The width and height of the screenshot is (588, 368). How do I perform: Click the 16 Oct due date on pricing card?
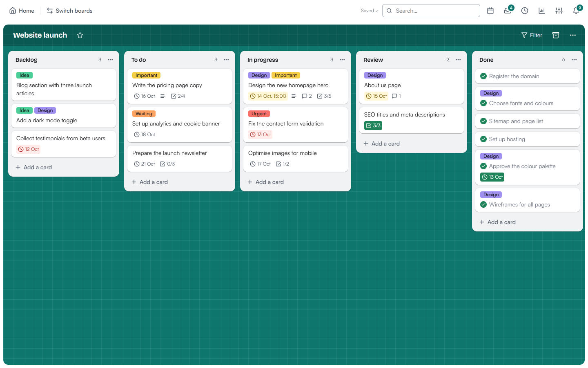145,96
